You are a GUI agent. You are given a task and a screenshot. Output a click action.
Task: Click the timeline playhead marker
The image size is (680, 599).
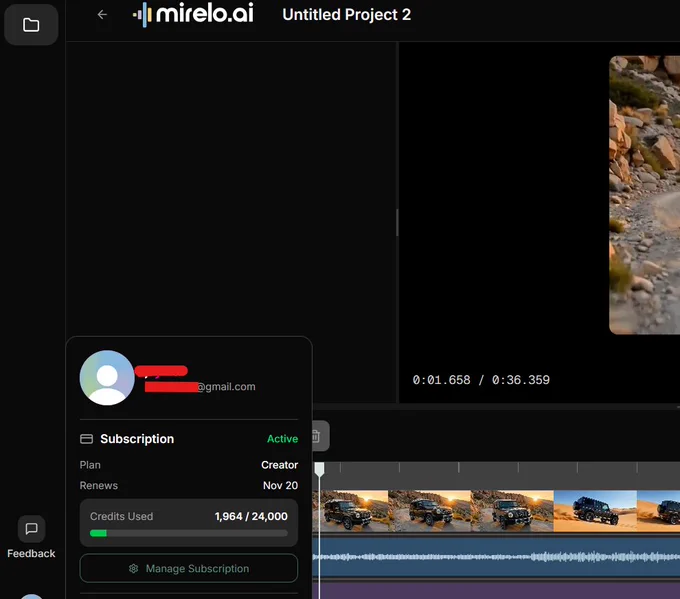click(x=319, y=469)
